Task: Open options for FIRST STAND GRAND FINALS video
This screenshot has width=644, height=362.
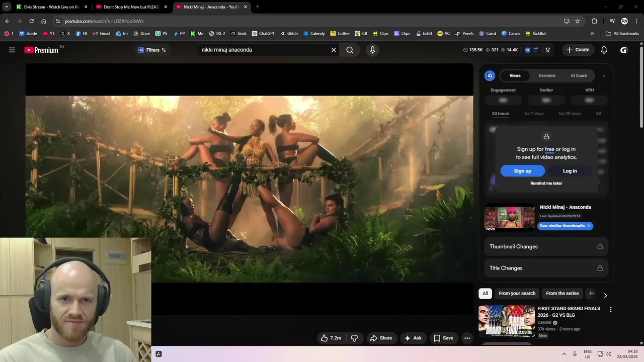Action: coord(610,310)
